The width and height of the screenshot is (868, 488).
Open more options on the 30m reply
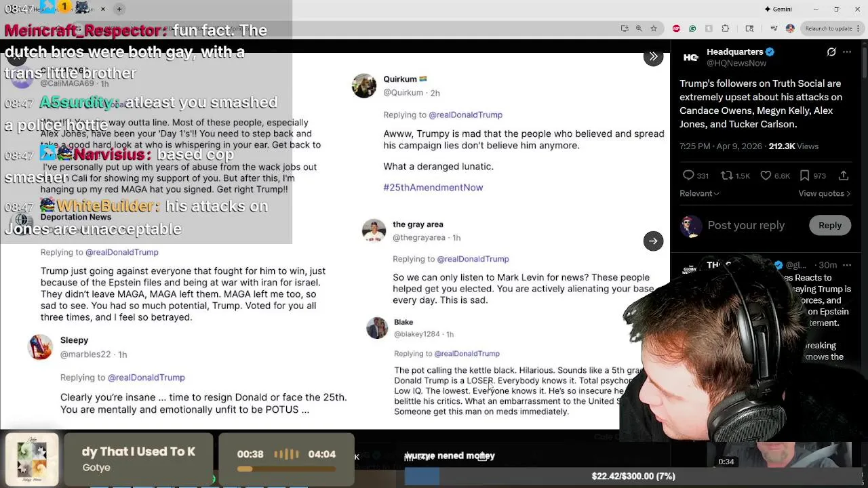click(847, 265)
